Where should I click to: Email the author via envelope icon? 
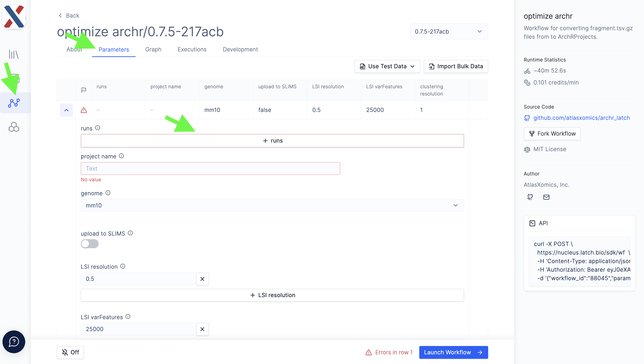tap(546, 197)
